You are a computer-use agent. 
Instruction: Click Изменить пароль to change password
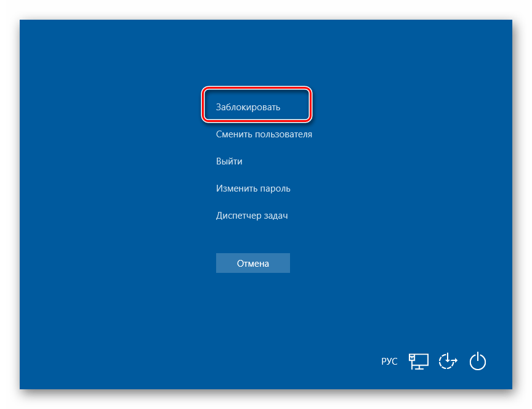point(253,188)
